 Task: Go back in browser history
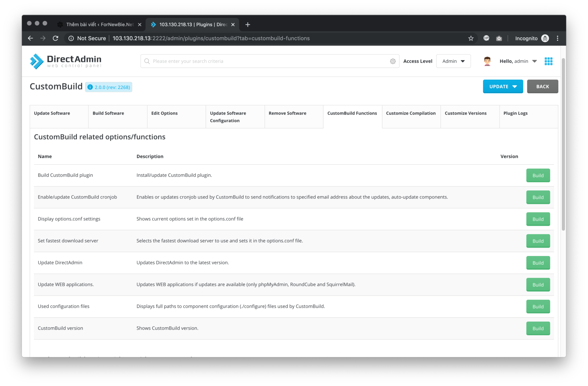click(x=30, y=38)
